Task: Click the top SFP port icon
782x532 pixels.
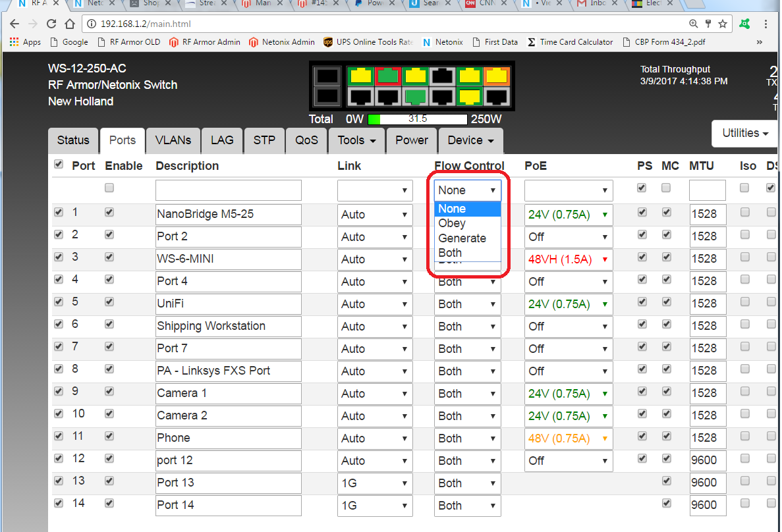Action: (325, 76)
